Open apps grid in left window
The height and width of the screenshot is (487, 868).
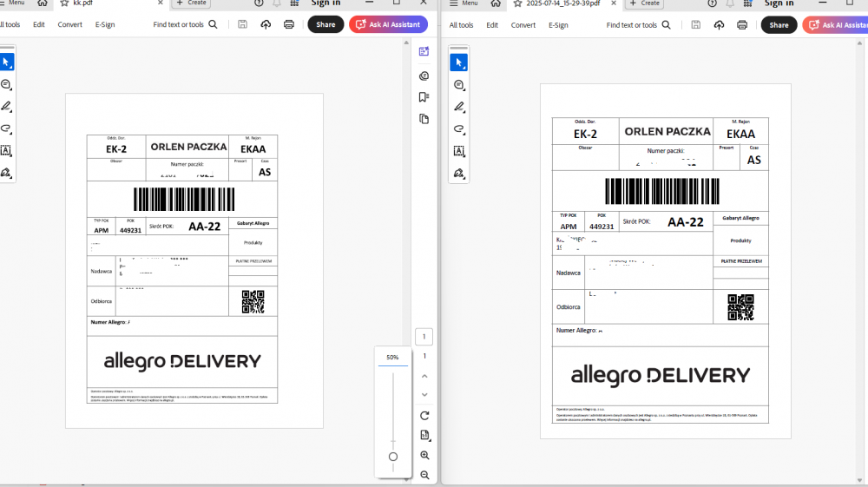(294, 3)
